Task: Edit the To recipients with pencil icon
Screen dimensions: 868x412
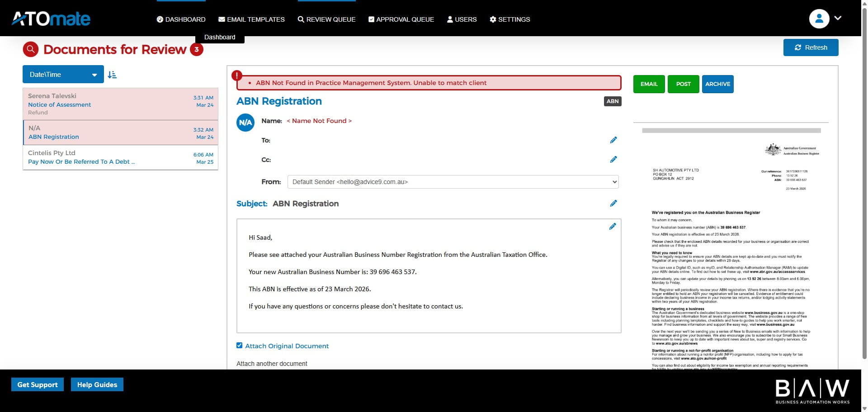Action: coord(613,140)
